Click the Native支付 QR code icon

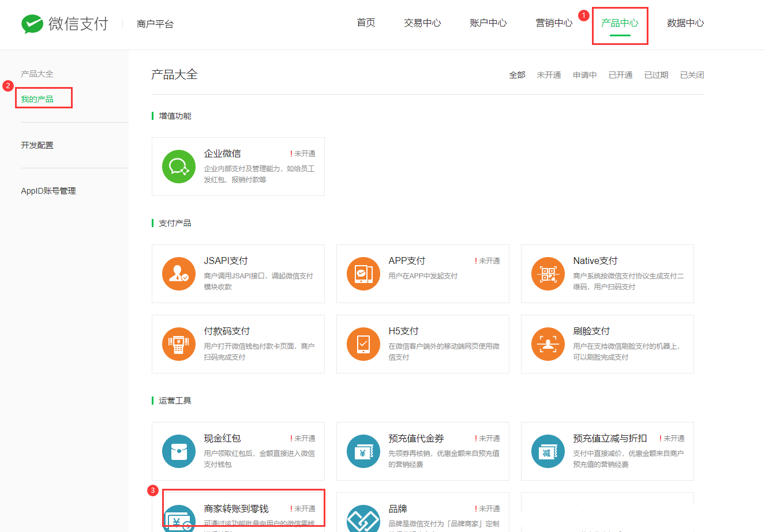pos(548,274)
